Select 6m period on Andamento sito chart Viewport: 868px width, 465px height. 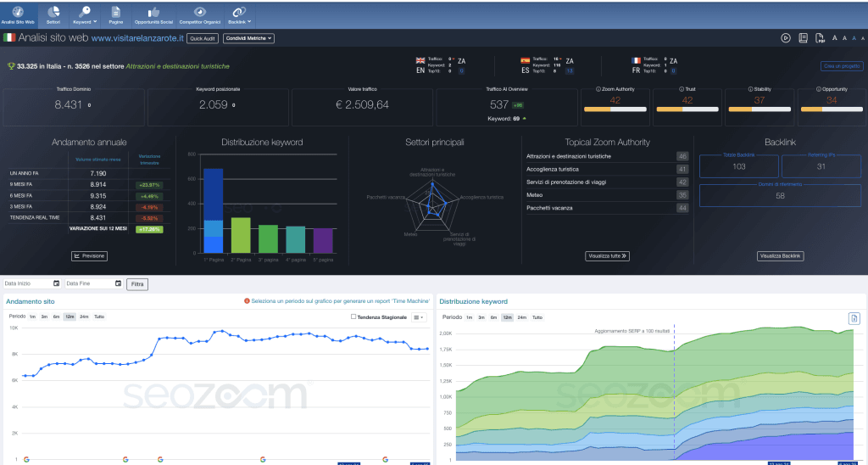pos(57,317)
